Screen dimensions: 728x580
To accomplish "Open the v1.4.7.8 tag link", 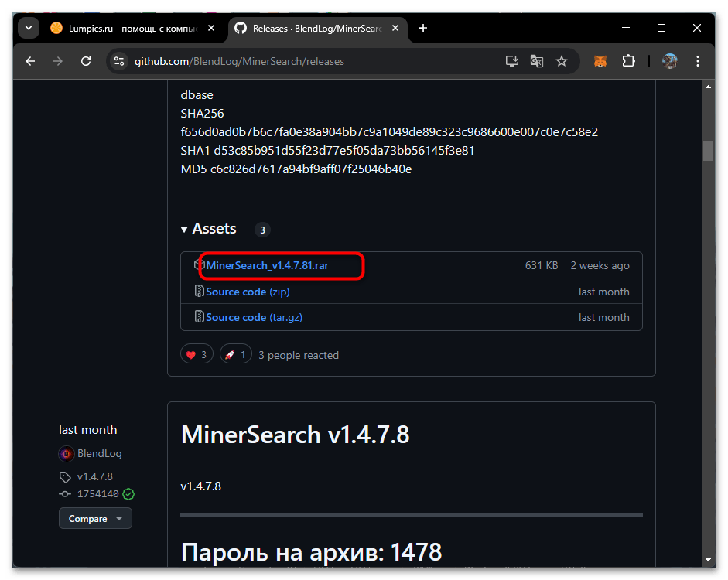I will click(x=94, y=476).
